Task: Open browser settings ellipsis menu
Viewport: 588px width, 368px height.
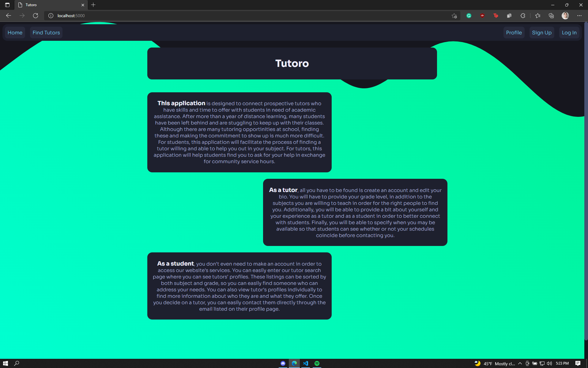Action: click(579, 16)
